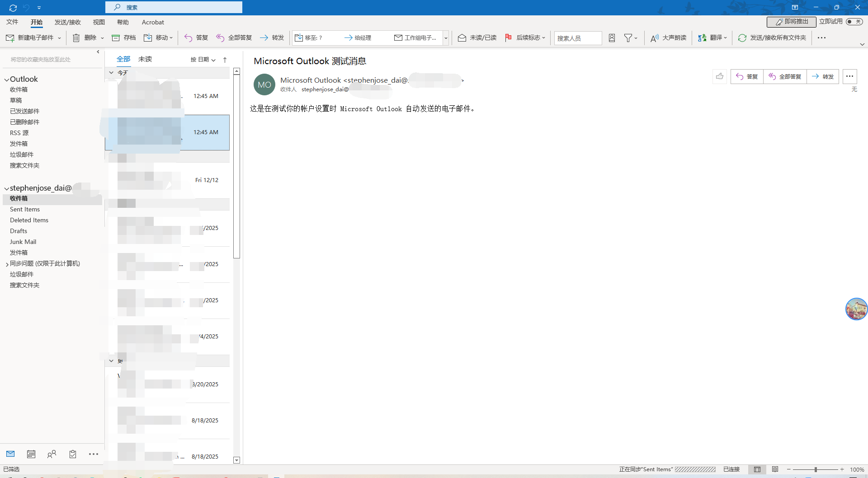Collapse the stephenjose_dai account section
This screenshot has height=478, width=868.
(6, 188)
